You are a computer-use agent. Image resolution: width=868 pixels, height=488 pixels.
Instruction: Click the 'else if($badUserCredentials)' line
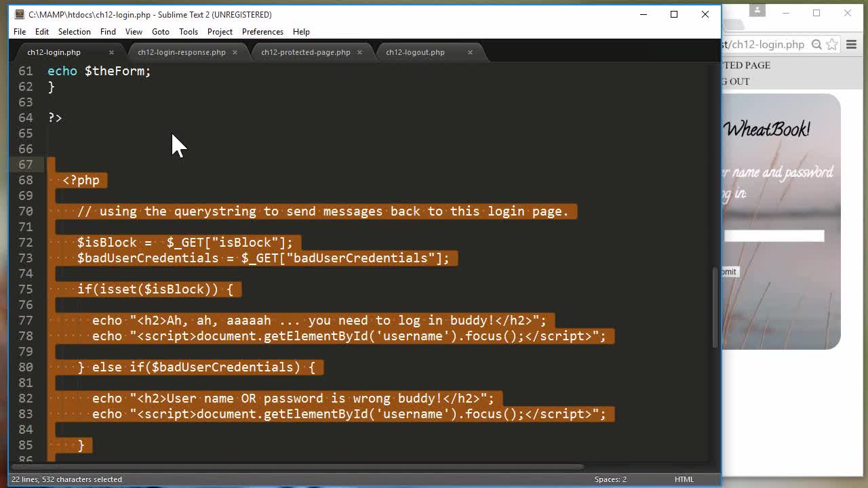(197, 367)
